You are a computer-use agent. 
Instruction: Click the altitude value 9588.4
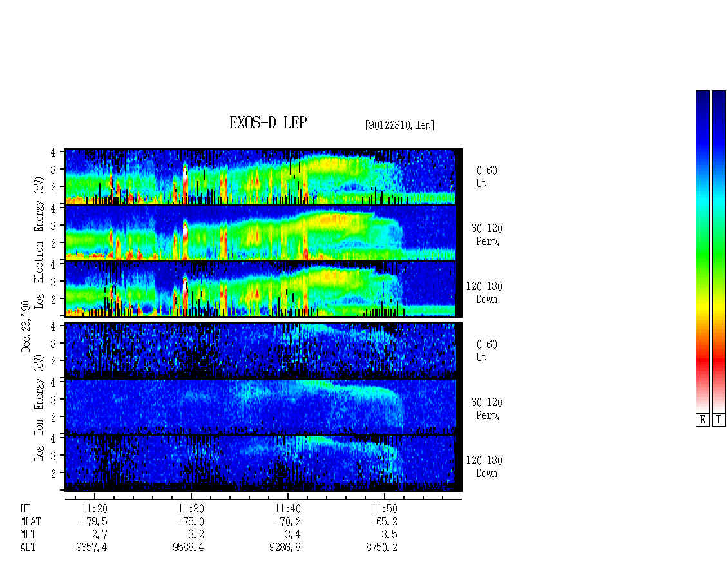point(188,548)
